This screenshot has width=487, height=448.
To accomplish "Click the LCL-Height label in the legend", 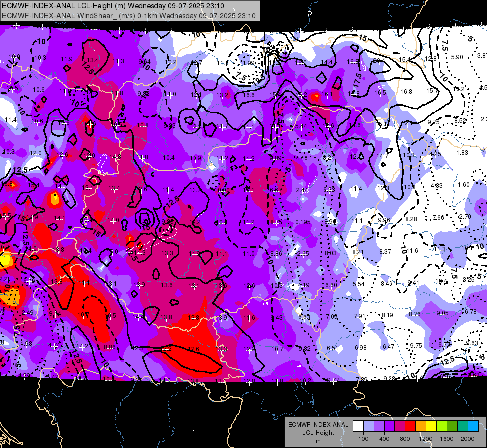I will (318, 433).
